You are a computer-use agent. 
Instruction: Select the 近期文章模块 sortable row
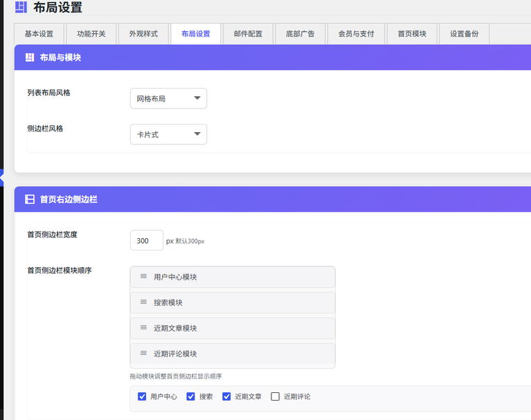[233, 328]
